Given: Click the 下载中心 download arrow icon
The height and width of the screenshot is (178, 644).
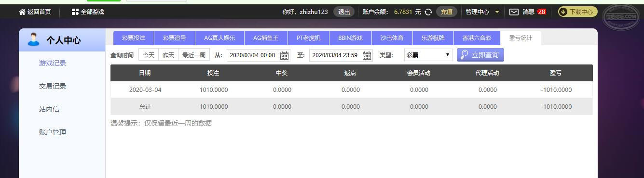Looking at the screenshot, I should 563,12.
